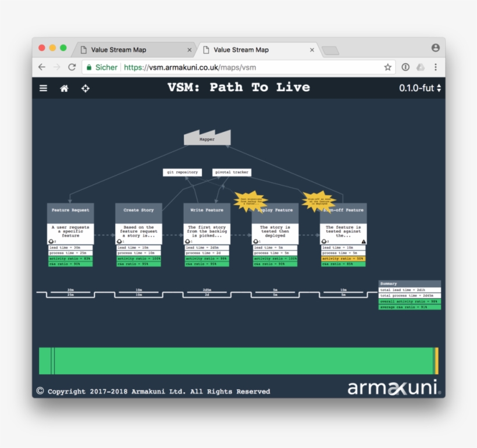
Task: Click 'lead time = 30m' under Feature Request
Action: 70,248
